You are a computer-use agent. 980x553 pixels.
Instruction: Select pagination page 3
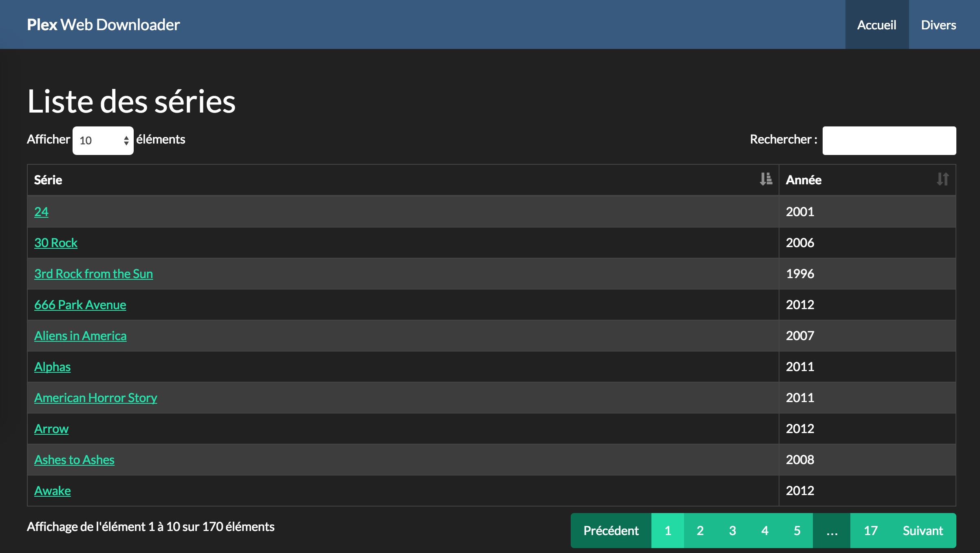pos(732,531)
